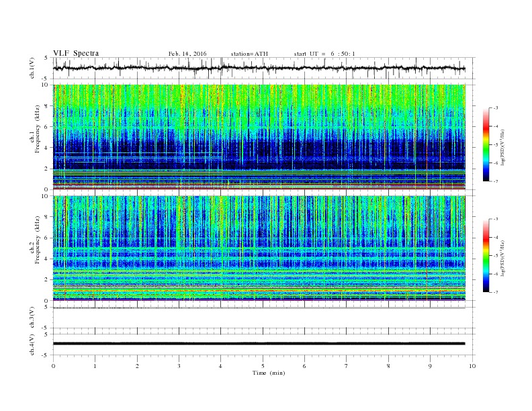Screen dimensions: 532x411
Task: Select the 'ch.3(V)' axis label
Action: click(32, 318)
